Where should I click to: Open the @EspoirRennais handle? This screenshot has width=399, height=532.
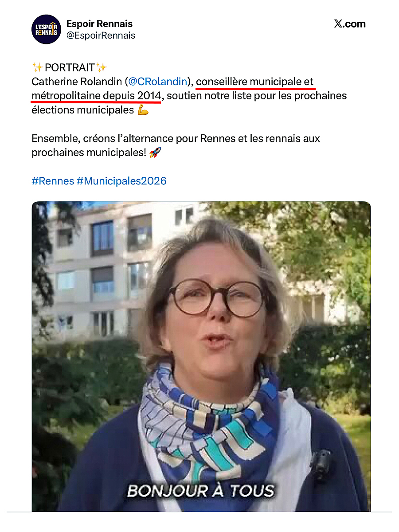tap(101, 35)
